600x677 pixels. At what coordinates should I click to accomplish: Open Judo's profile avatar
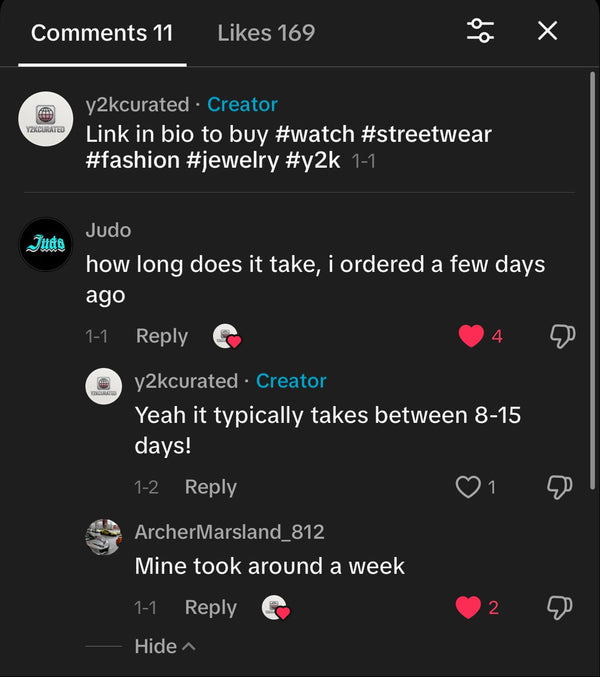coord(46,244)
